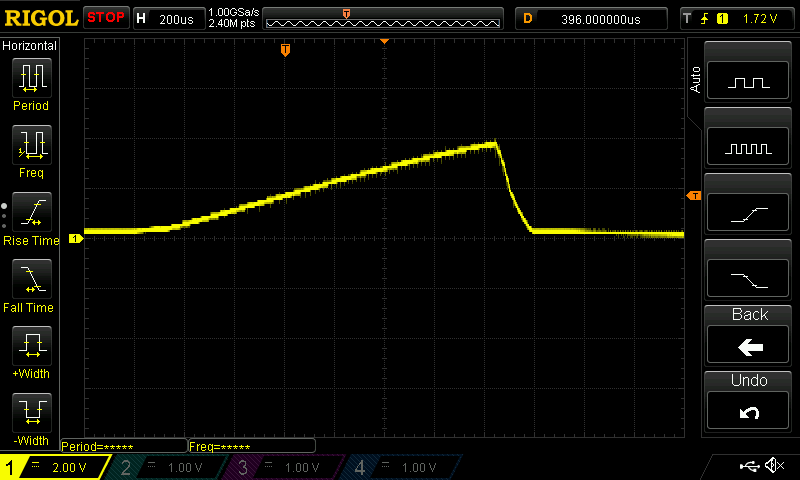The width and height of the screenshot is (800, 480).
Task: Open the Horizontal menu header
Action: click(x=30, y=45)
